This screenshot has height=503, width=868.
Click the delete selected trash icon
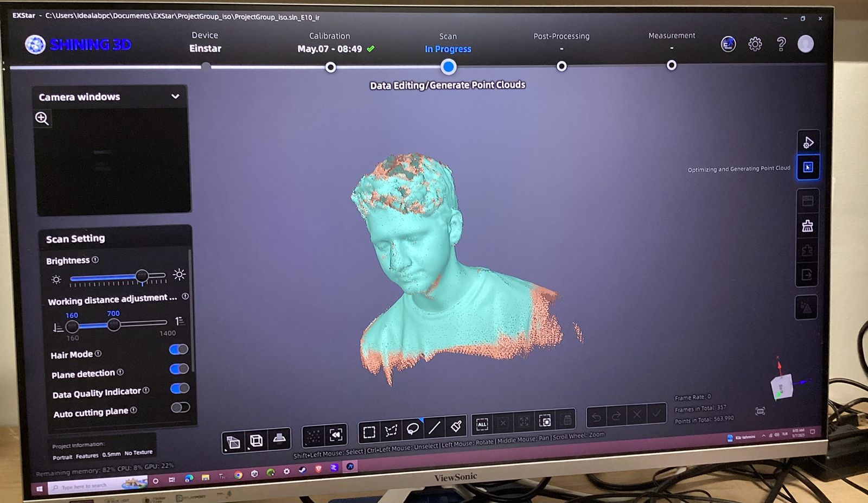566,419
